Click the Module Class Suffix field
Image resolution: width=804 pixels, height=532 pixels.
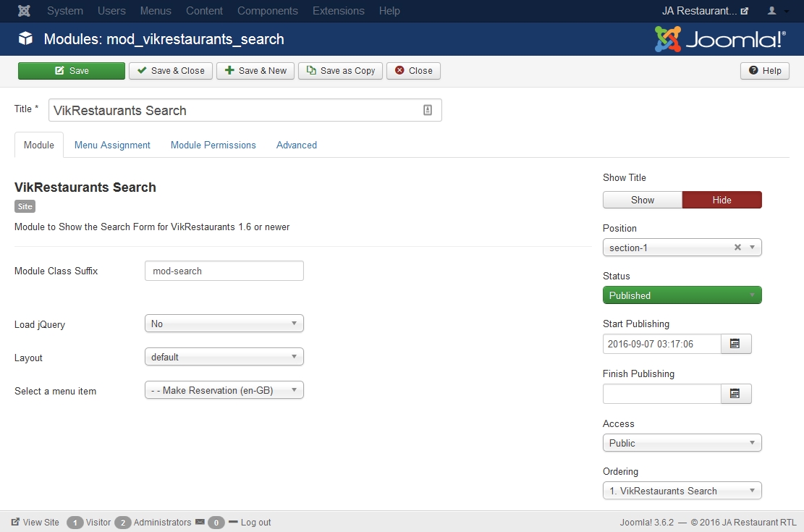click(x=224, y=271)
